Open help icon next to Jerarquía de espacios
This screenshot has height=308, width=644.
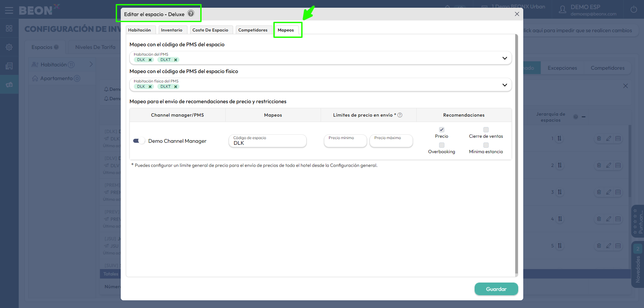tap(576, 117)
